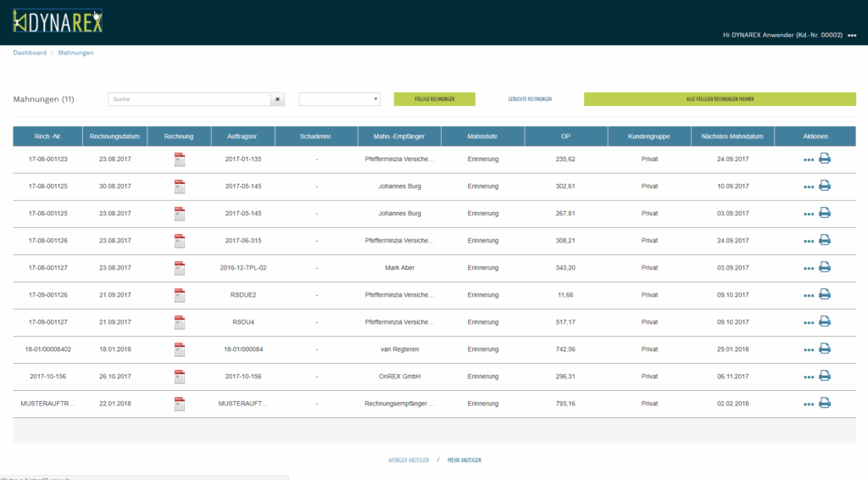
Task: Click Weniger anzeigen to show fewer rows
Action: [x=408, y=460]
